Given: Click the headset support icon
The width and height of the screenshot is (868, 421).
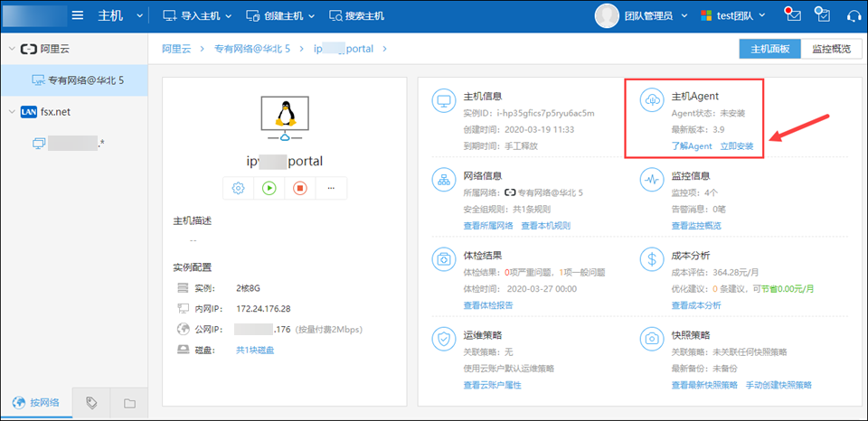Looking at the screenshot, I should click(854, 15).
